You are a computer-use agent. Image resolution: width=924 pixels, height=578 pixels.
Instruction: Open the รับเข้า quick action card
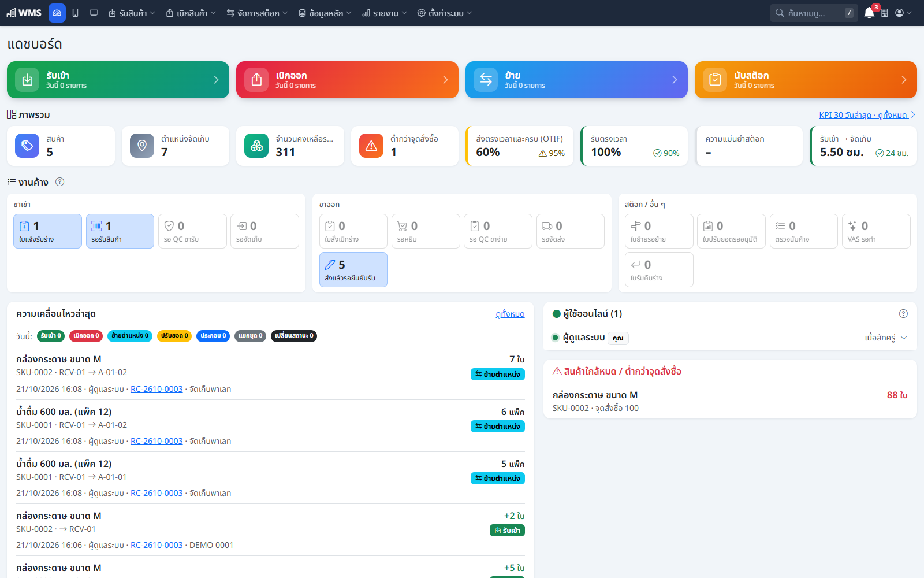(118, 80)
